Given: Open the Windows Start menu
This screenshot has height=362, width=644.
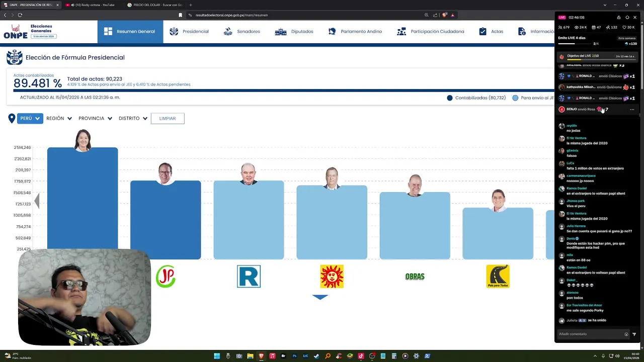Looking at the screenshot, I should pos(217,356).
